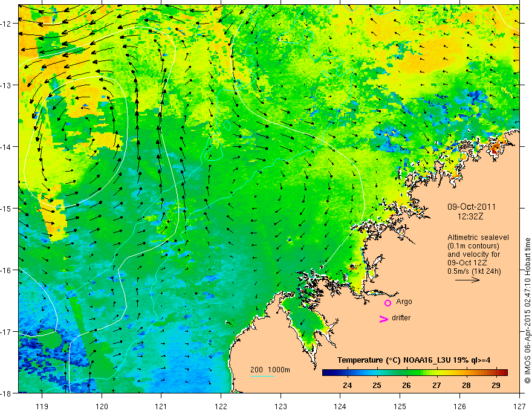Click the IMOS copyright text on right edge

[527, 310]
